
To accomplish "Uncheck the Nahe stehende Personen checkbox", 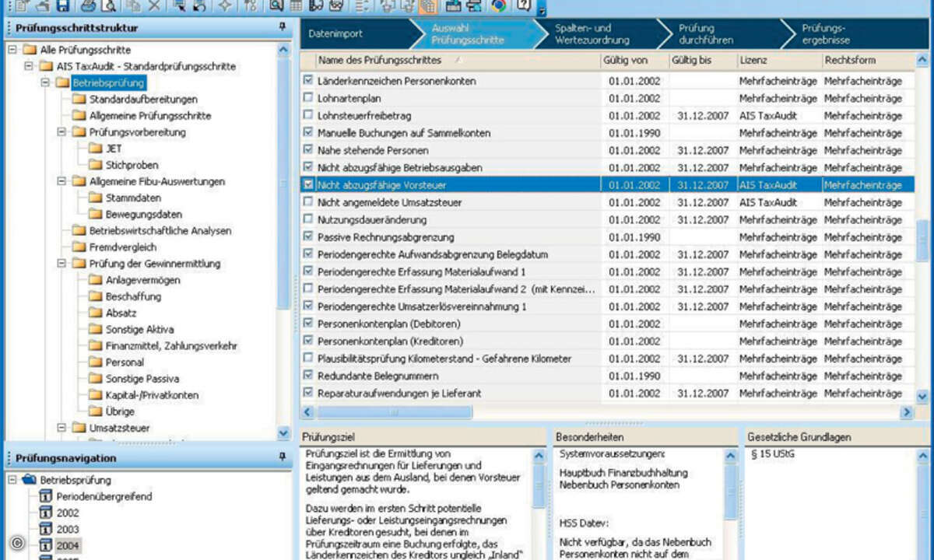I will click(x=308, y=149).
